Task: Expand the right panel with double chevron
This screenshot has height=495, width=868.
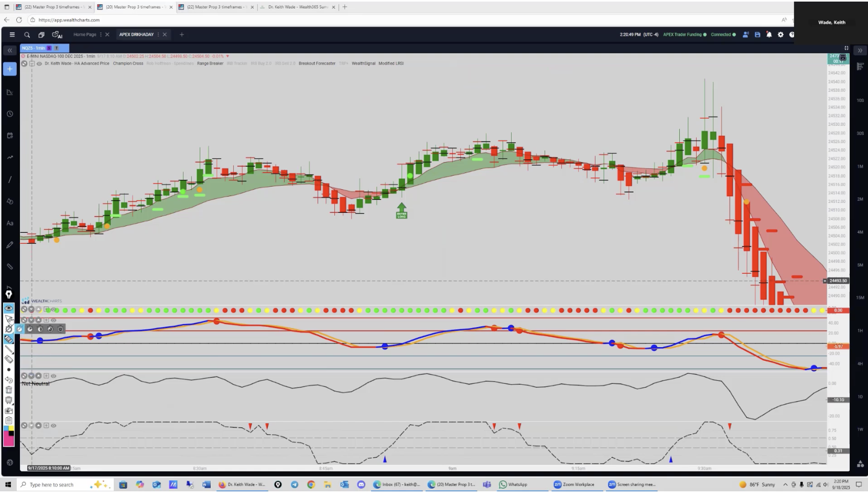Action: coord(860,50)
